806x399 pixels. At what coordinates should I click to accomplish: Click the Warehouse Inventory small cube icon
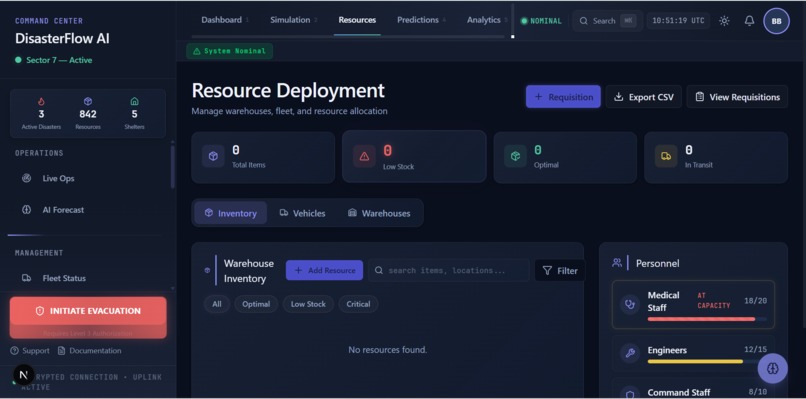tap(207, 270)
